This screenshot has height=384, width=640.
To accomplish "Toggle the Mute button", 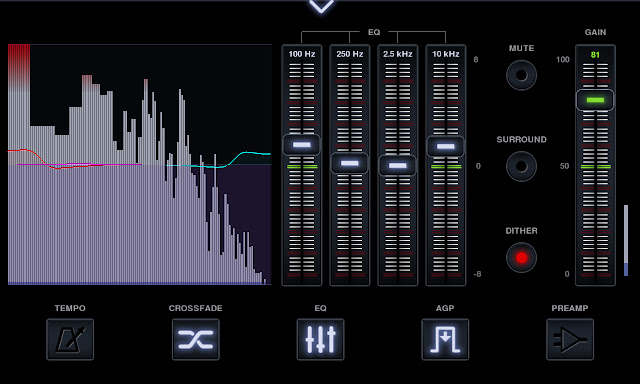I will [521, 75].
